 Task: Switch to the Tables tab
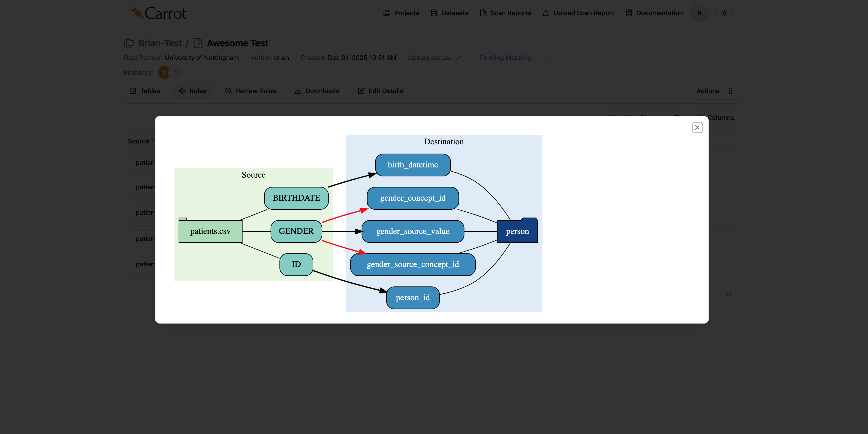tap(145, 91)
